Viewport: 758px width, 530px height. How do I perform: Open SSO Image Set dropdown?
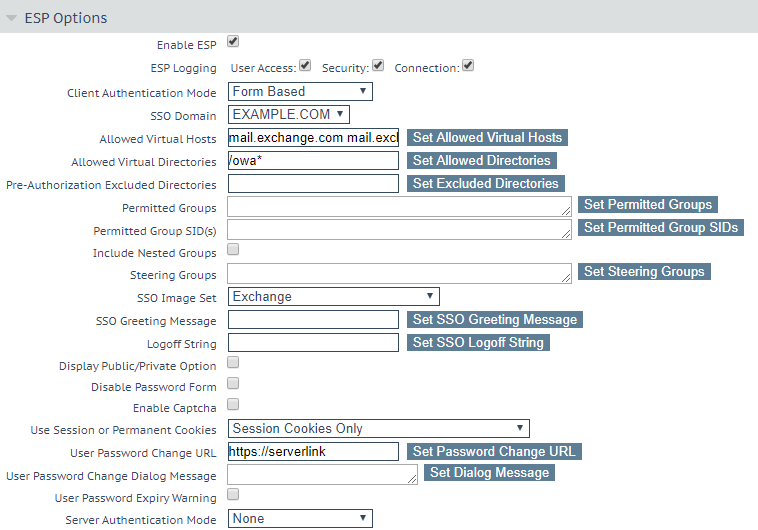[334, 296]
